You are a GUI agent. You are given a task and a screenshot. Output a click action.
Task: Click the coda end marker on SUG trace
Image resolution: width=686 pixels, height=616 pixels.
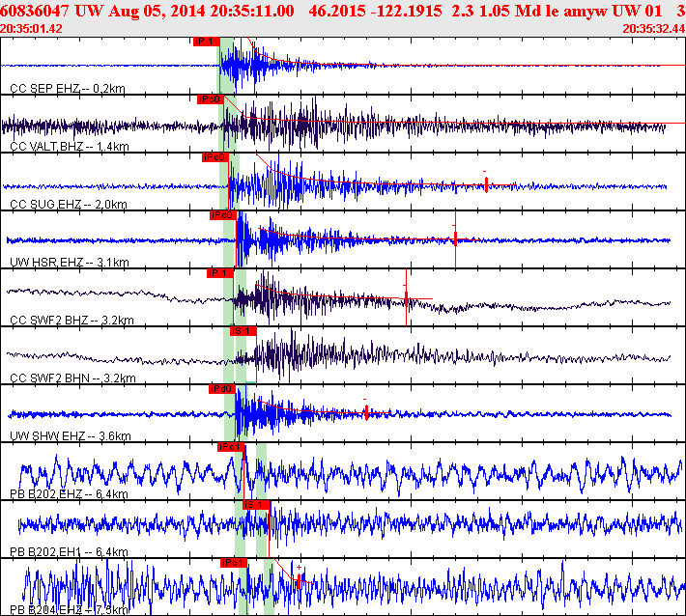[486, 184]
